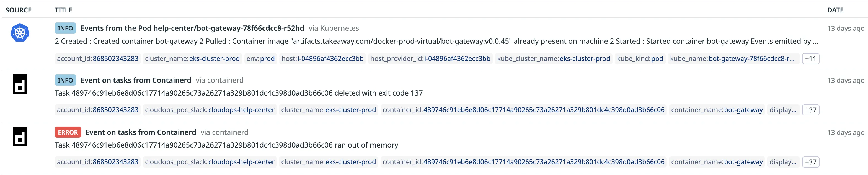Toggle the cluster_name:eks-cluster-prod tag filter
This screenshot has height=175, width=868.
tap(192, 58)
